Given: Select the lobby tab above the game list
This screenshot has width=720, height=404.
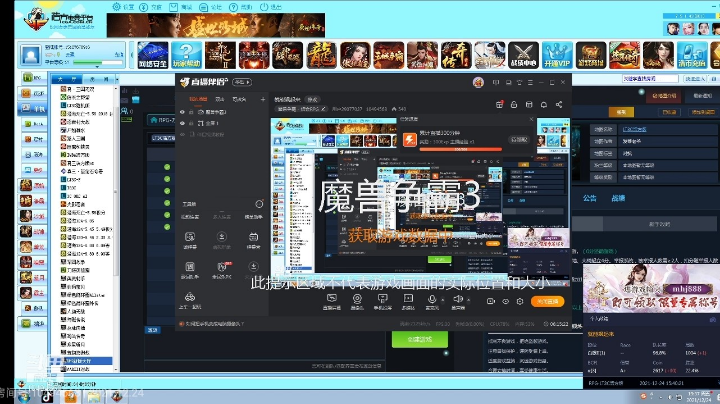Looking at the screenshot, I should 67,79.
